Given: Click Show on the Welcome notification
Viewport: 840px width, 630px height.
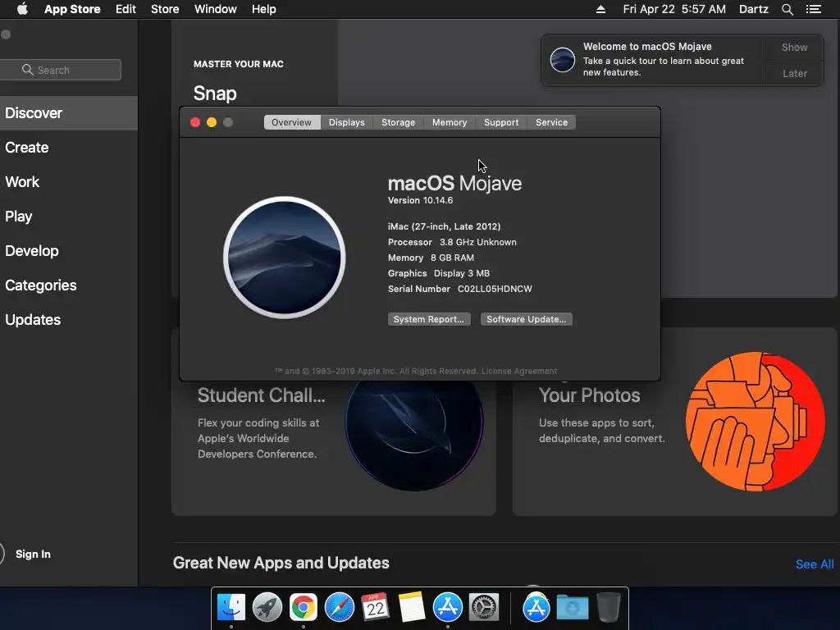Looking at the screenshot, I should 794,47.
